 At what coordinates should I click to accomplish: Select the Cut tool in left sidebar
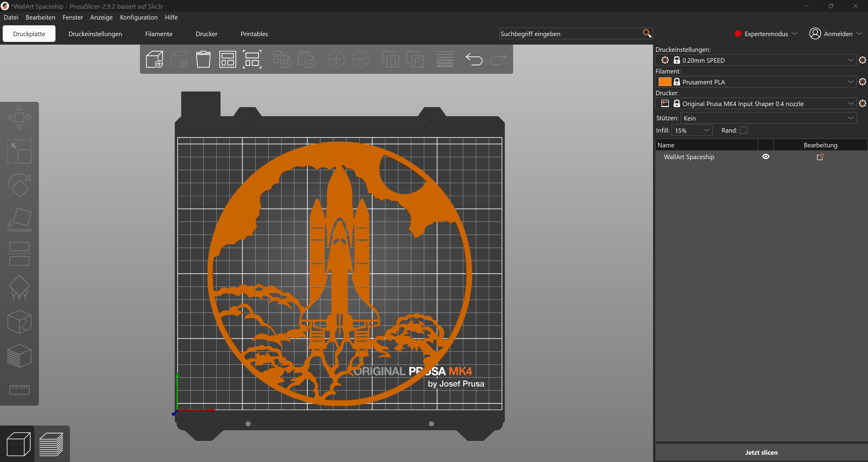[x=19, y=253]
